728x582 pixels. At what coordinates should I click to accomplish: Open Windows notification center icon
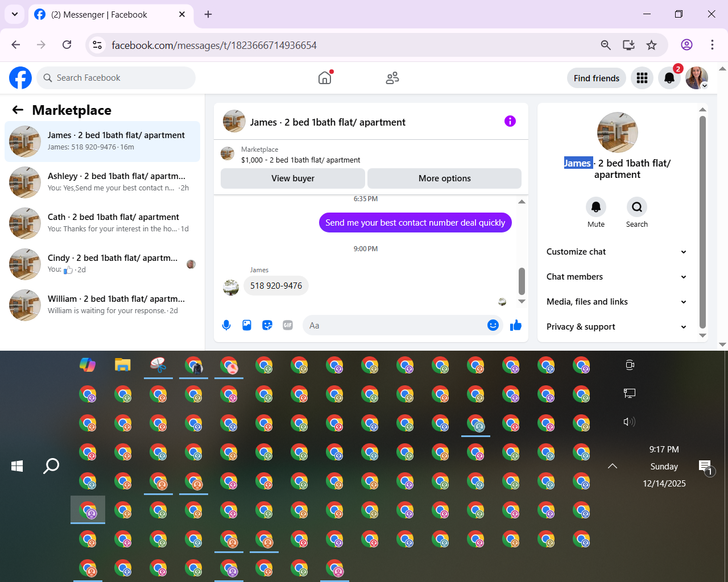click(706, 468)
